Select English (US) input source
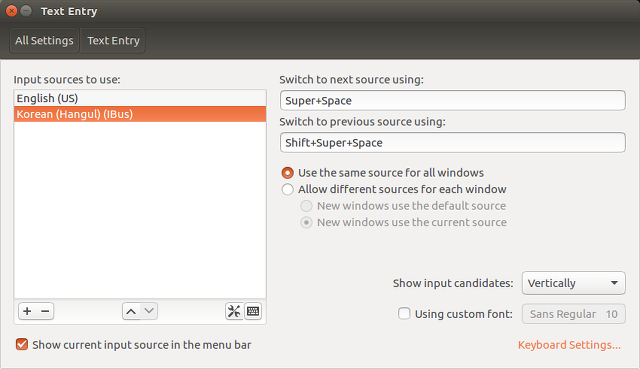Screen dimensions: 640x369 (x=140, y=98)
